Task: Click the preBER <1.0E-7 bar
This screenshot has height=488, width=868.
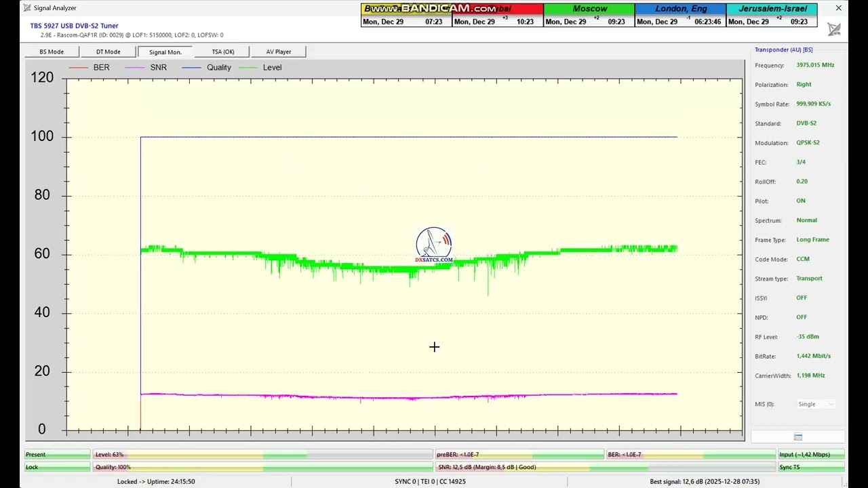Action: click(x=519, y=455)
